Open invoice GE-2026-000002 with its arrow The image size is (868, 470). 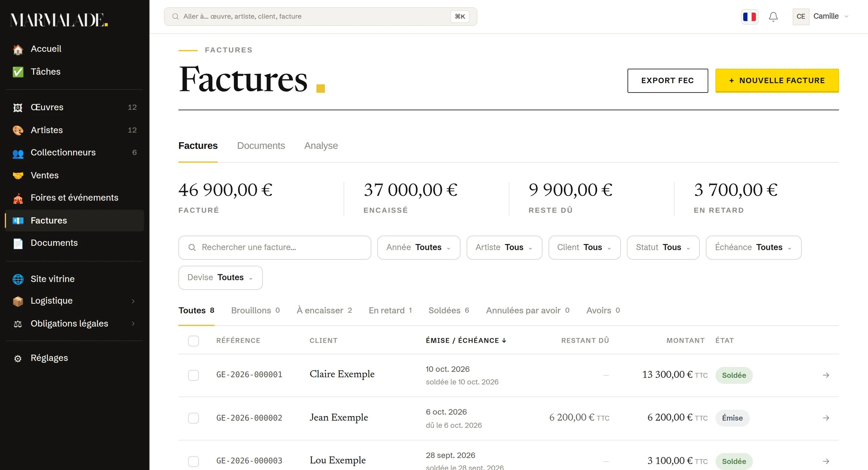pos(826,418)
